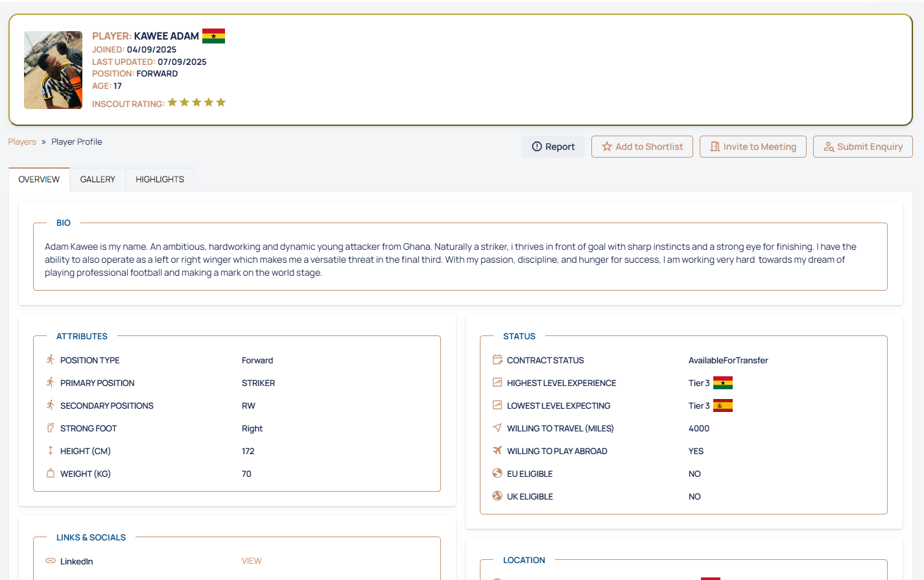Viewport: 924px width, 580px height.
Task: Select the Forward position type value
Action: 257,361
